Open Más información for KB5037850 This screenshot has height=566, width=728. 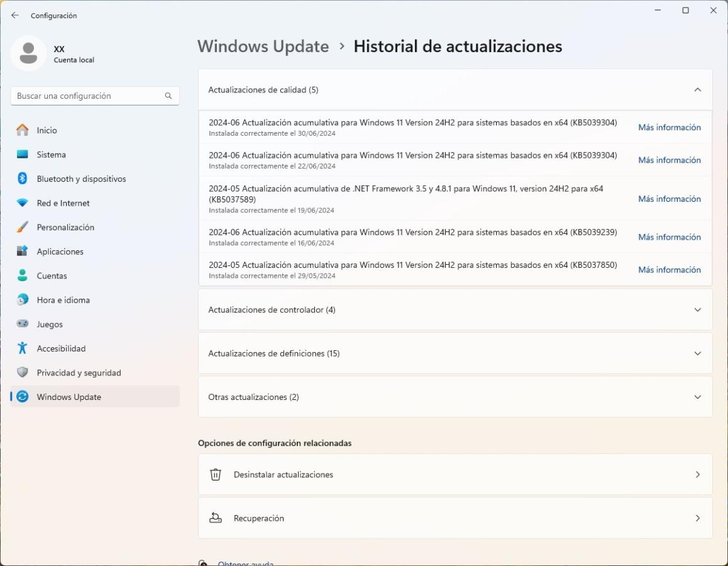pos(670,270)
